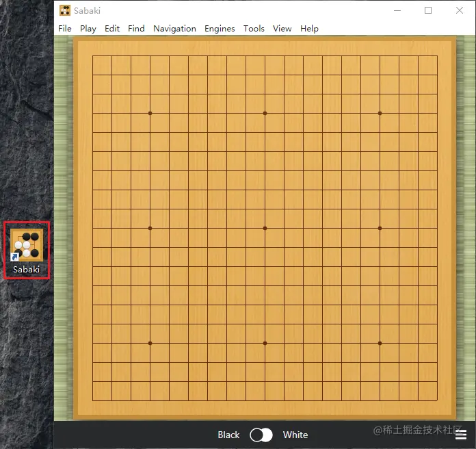Open the Engines menu
Image resolution: width=476 pixels, height=449 pixels.
pyautogui.click(x=220, y=29)
